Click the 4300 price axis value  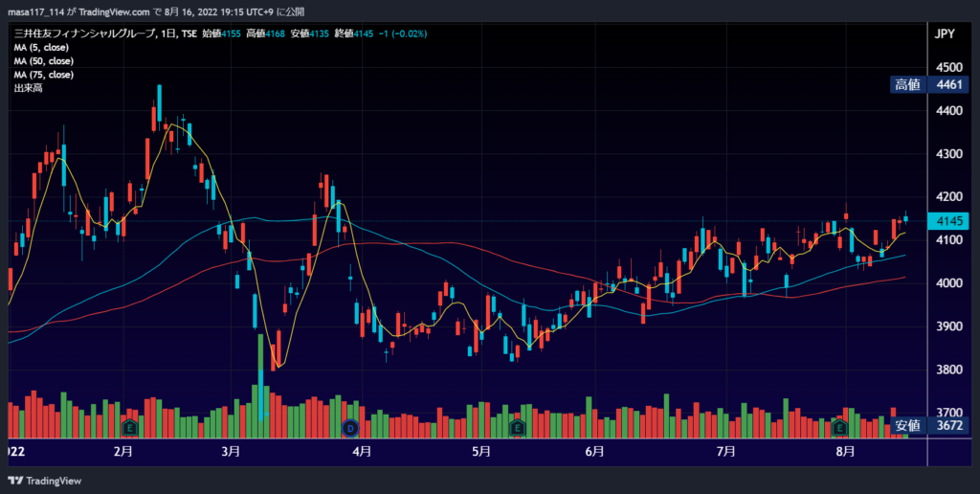tap(948, 154)
